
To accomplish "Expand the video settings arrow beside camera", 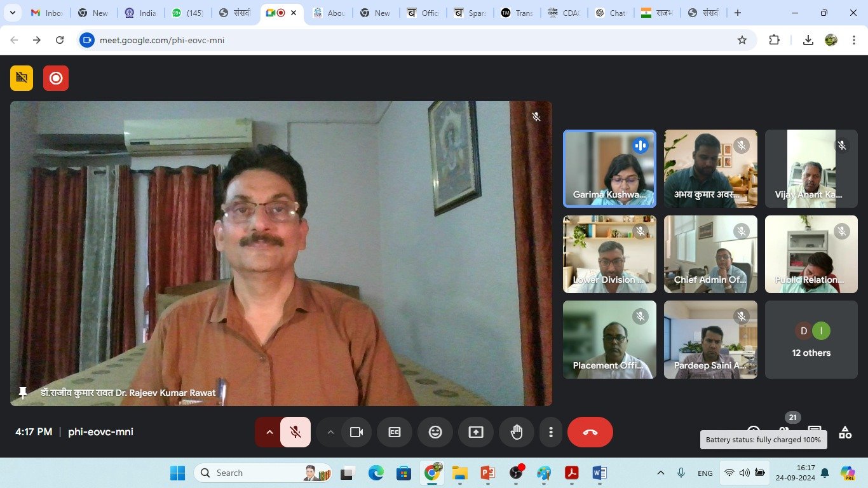I will coord(330,432).
